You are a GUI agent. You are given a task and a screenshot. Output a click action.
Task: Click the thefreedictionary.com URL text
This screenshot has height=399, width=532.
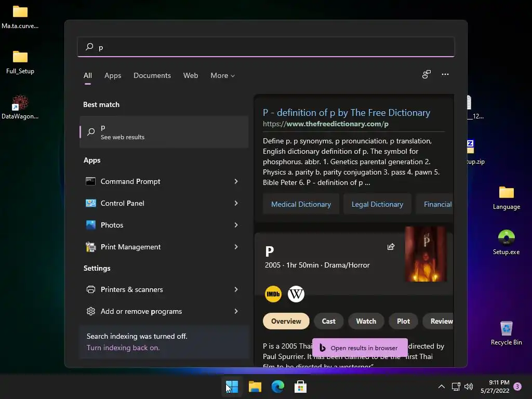tap(326, 124)
